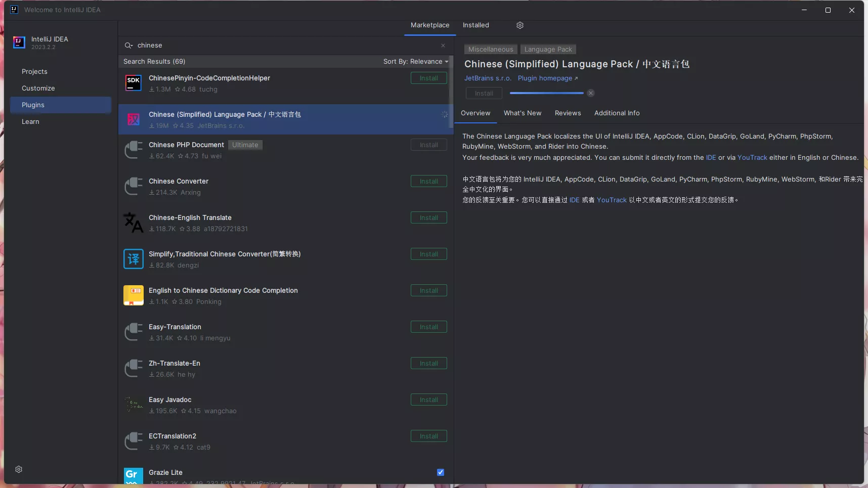Open plugin settings gear beside Installed tab
The height and width of the screenshot is (488, 868).
tap(519, 25)
